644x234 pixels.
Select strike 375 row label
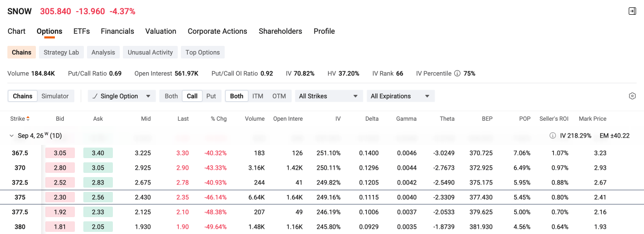[x=20, y=197]
